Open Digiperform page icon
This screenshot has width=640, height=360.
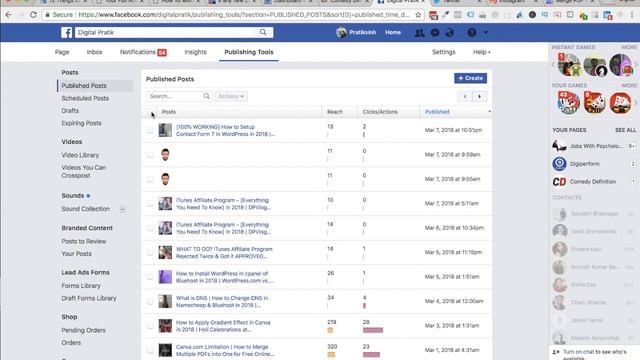pyautogui.click(x=559, y=164)
